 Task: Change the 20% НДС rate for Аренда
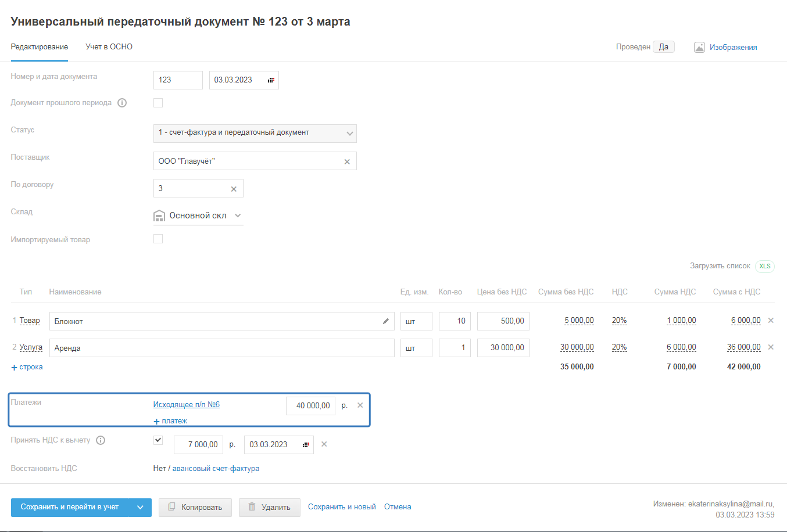click(619, 347)
